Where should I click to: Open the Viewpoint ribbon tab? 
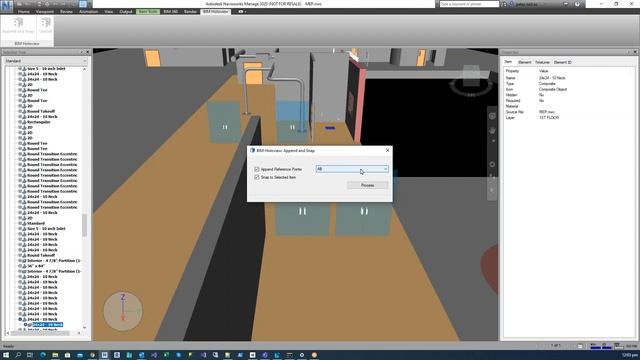click(45, 12)
